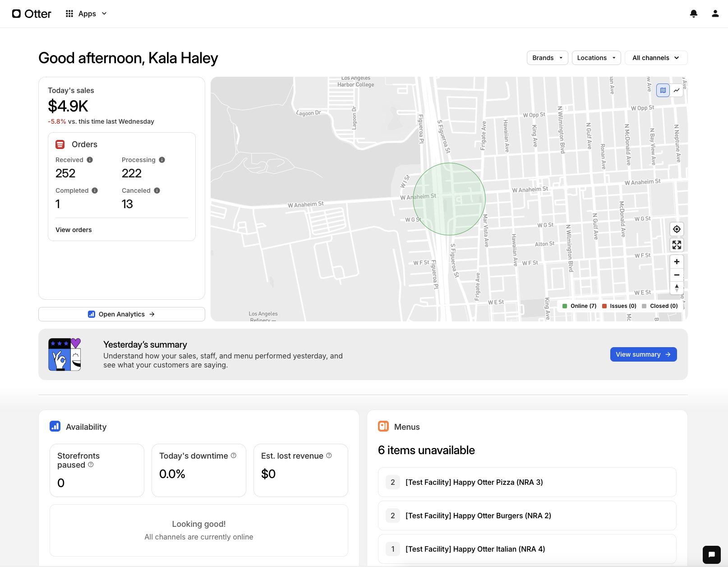Toggle Online (7) legend filter
The image size is (728, 567).
click(579, 306)
